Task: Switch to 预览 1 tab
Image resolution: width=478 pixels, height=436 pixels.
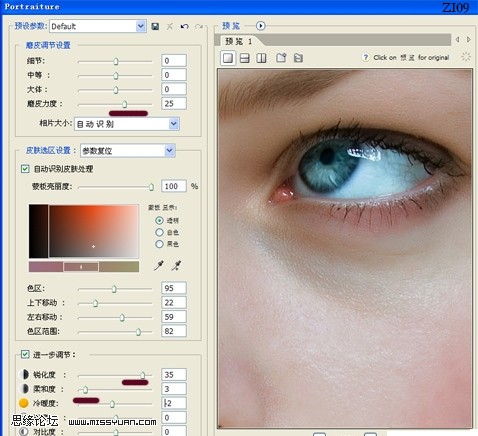Action: click(239, 41)
